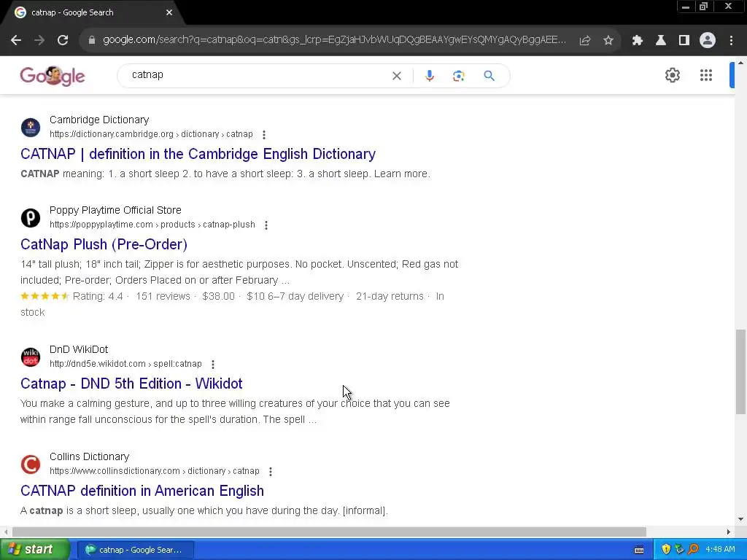Click the browser address bar URL

coord(334,40)
